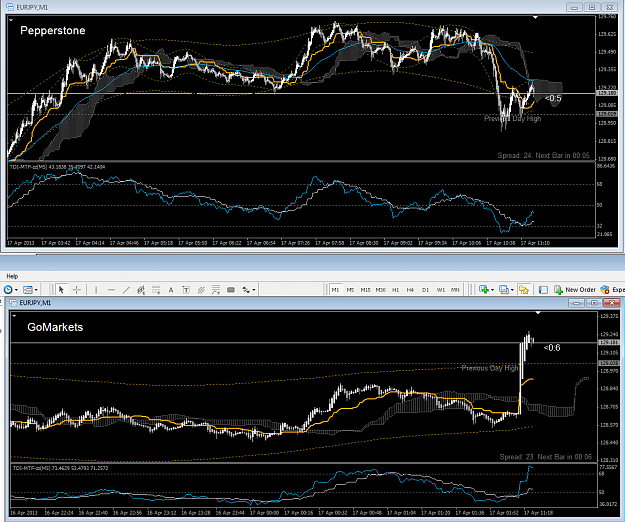This screenshot has width=625, height=522.
Task: Select the Text (A) tool
Action: click(x=171, y=290)
